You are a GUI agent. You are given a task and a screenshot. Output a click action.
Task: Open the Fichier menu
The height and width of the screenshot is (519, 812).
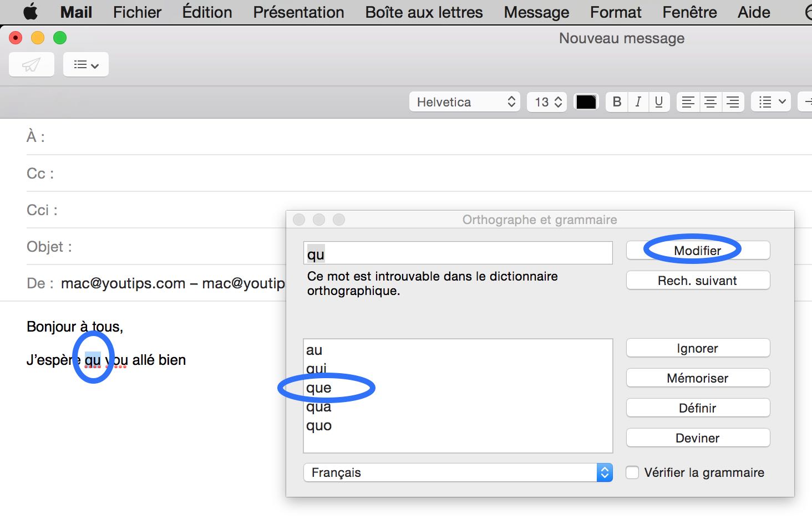[x=137, y=12]
